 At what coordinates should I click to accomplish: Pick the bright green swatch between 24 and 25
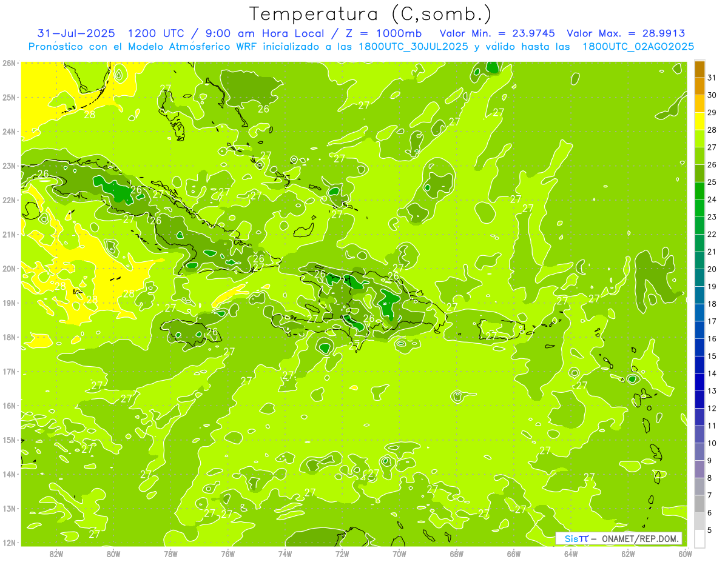699,190
